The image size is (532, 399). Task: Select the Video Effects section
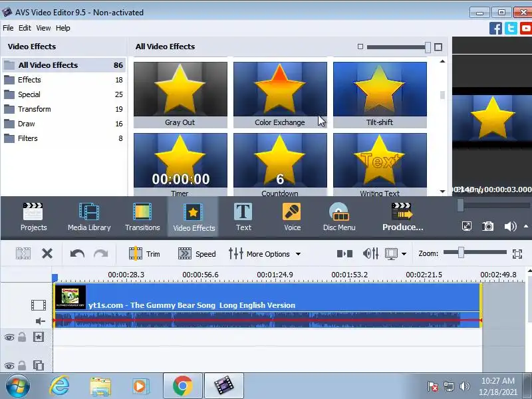coord(194,217)
